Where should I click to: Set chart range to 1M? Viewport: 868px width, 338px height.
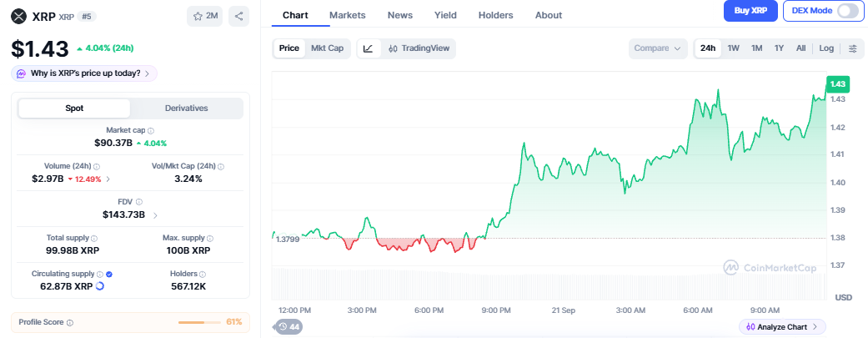click(757, 48)
